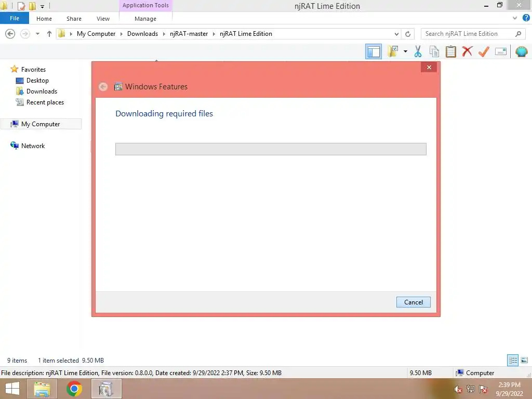Toggle the preview pane layout icon
This screenshot has height=399, width=532.
373,51
